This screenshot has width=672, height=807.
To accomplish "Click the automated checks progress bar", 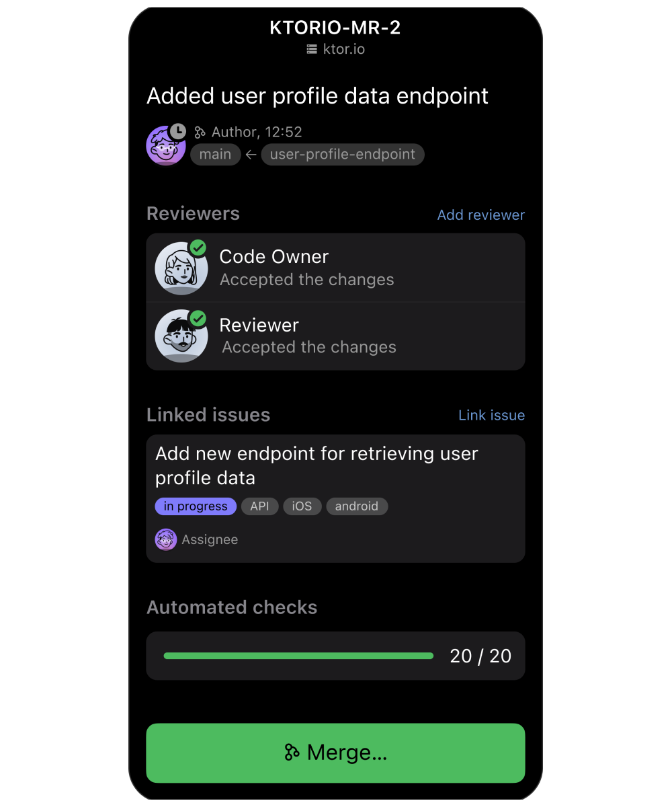I will point(298,656).
